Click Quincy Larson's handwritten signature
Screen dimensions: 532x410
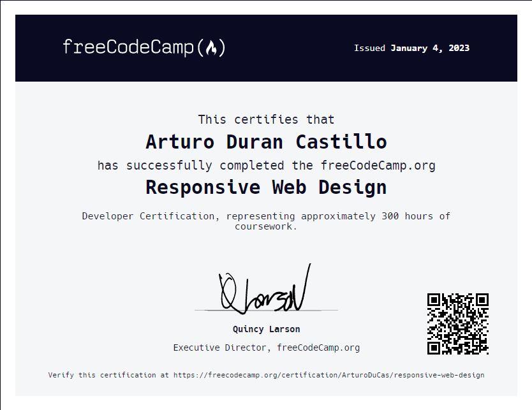(265, 289)
